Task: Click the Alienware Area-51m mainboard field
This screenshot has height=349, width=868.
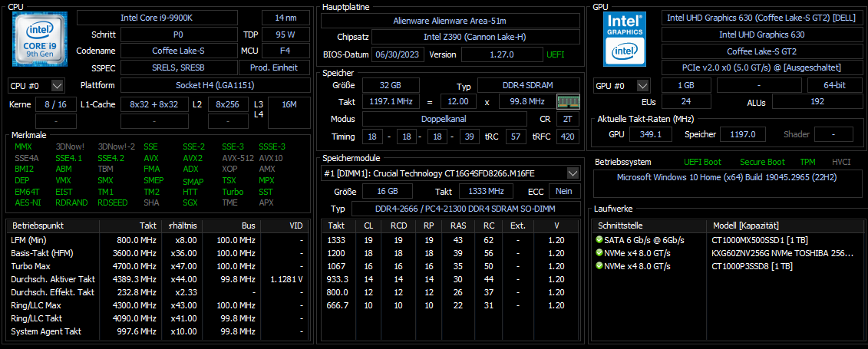Action: 450,21
